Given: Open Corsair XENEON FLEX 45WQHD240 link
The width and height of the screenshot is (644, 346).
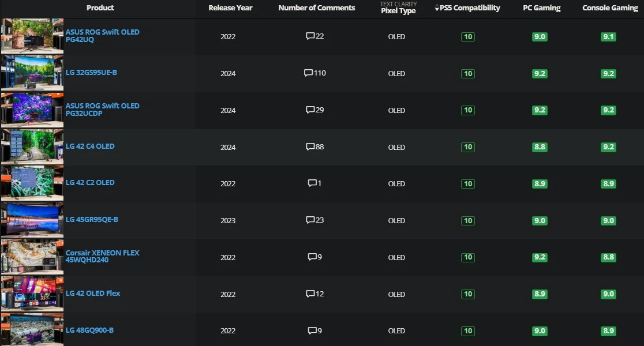Looking at the screenshot, I should tap(102, 256).
